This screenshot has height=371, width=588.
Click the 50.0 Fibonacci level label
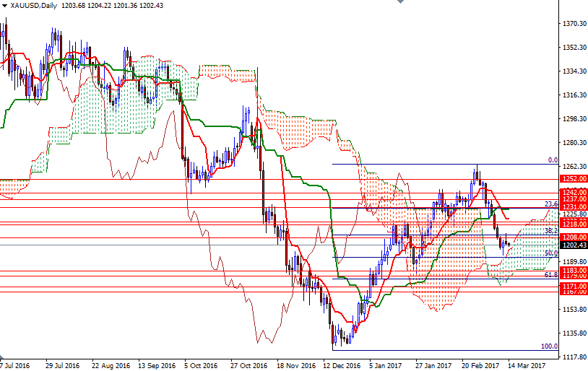click(x=551, y=253)
